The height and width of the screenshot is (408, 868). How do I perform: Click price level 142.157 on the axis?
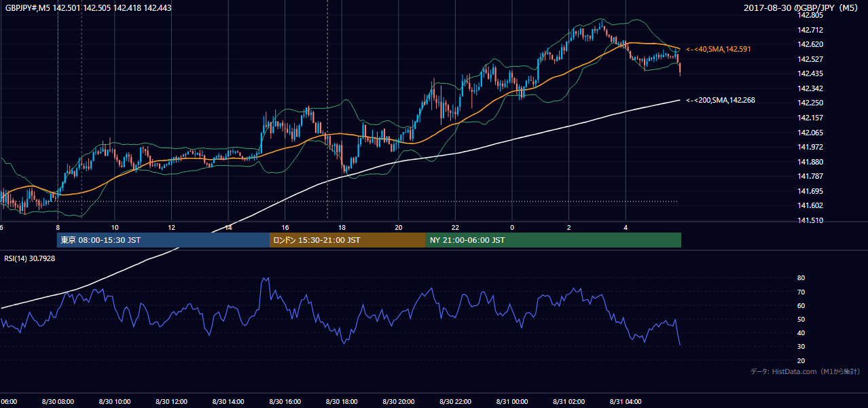(x=811, y=118)
